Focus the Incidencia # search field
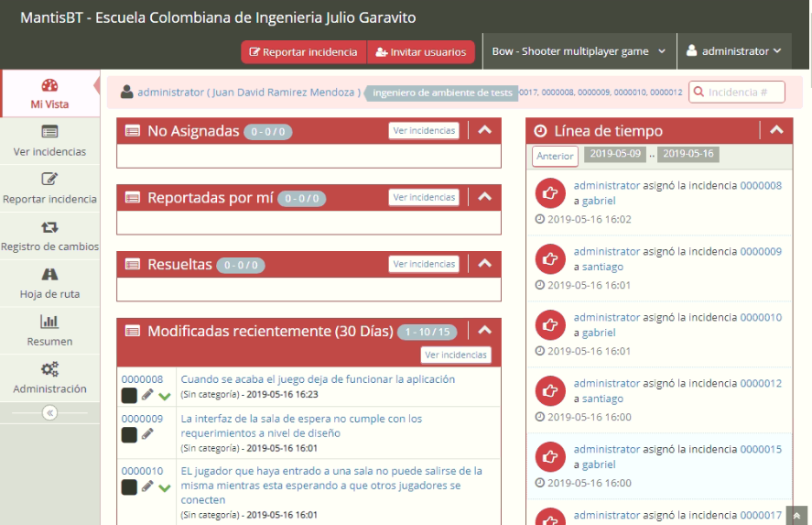 click(x=736, y=93)
